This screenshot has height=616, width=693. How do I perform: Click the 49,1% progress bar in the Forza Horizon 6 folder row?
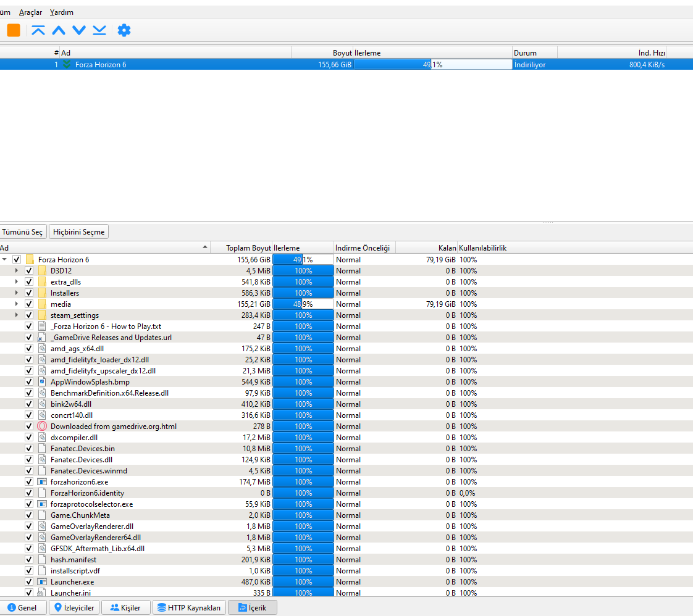303,260
